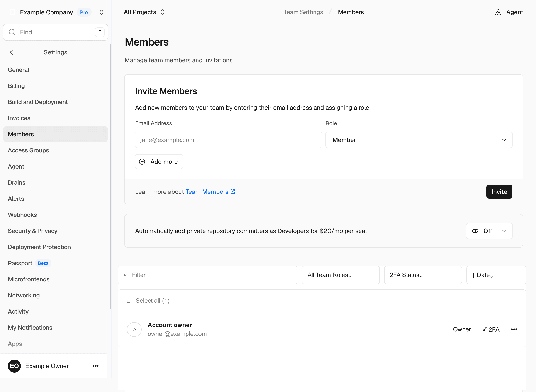
Task: Click the Owner role label
Action: click(x=462, y=329)
